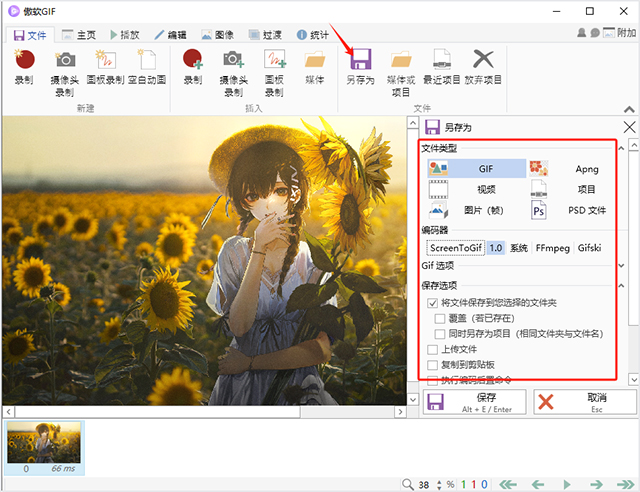Jump to the first frame
This screenshot has height=492, width=640.
[508, 485]
